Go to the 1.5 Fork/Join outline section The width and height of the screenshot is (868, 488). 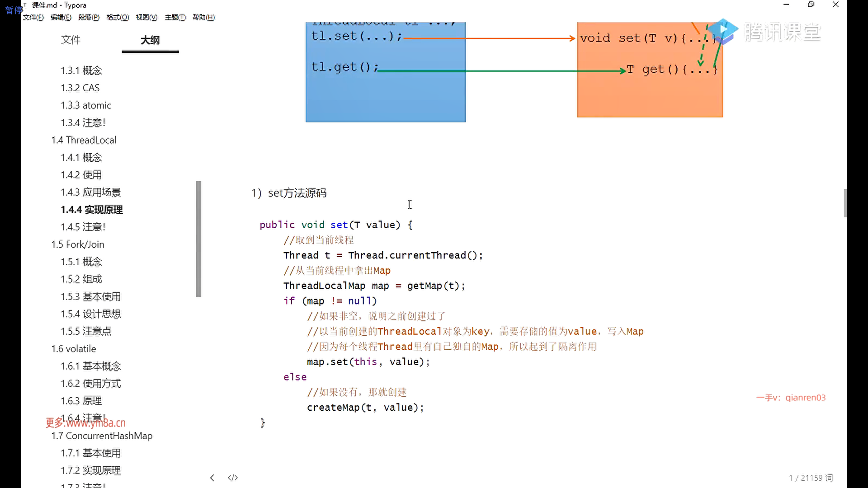[x=78, y=244]
